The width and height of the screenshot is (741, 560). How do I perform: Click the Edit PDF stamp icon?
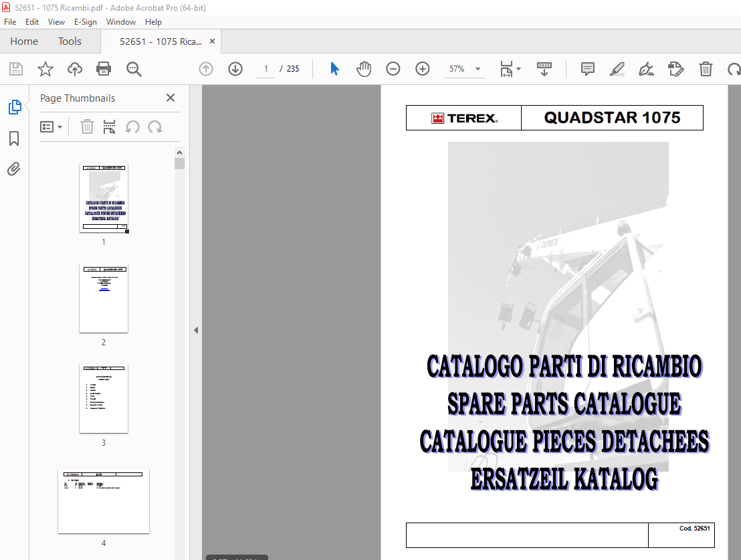[675, 69]
